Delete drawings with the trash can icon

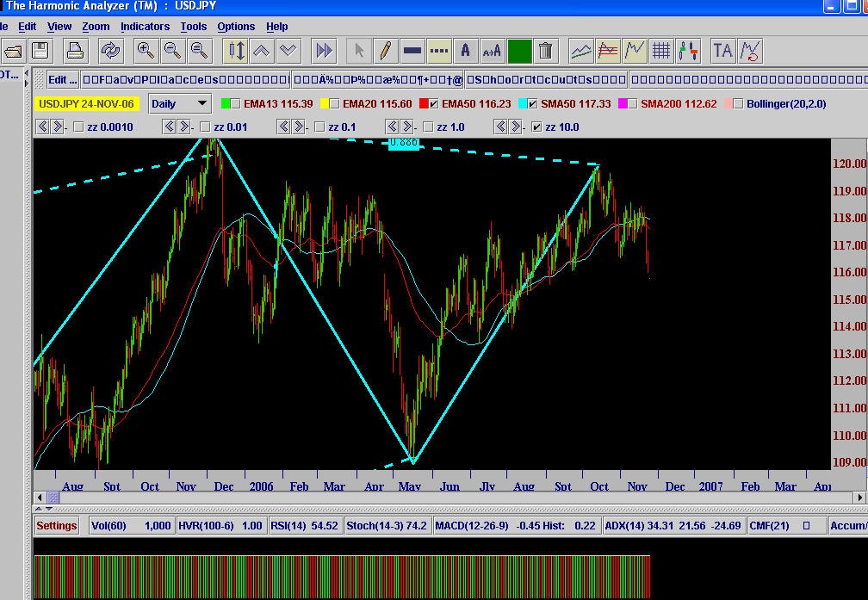click(546, 52)
